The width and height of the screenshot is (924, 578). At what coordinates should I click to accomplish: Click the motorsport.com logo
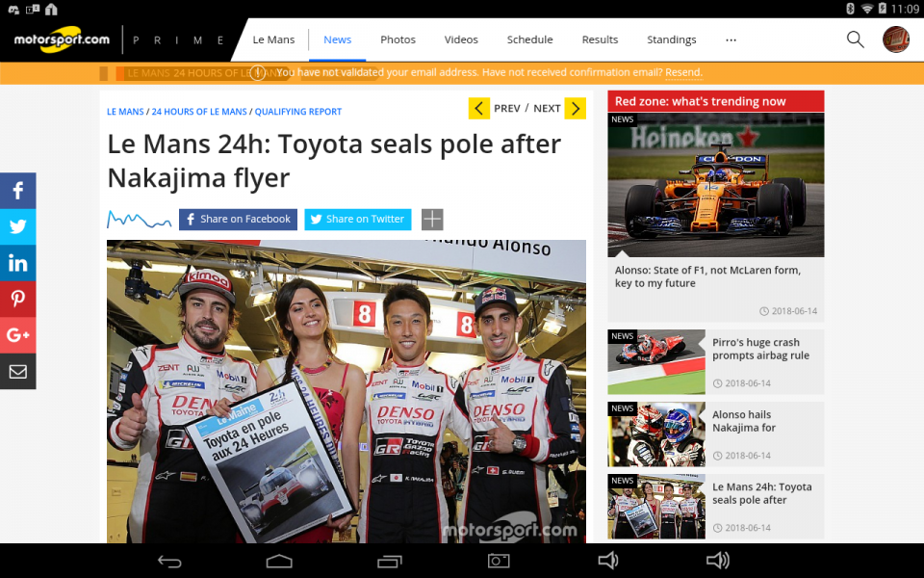point(62,39)
